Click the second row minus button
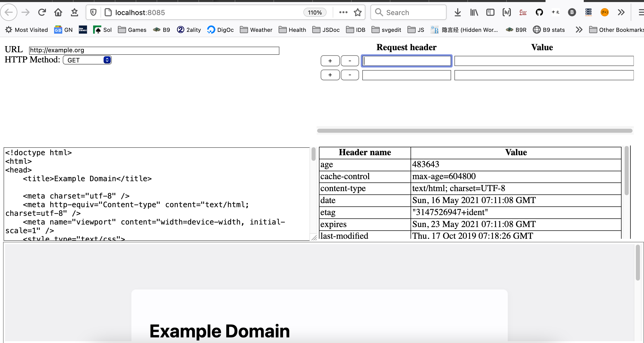This screenshot has height=343, width=644. [x=350, y=75]
